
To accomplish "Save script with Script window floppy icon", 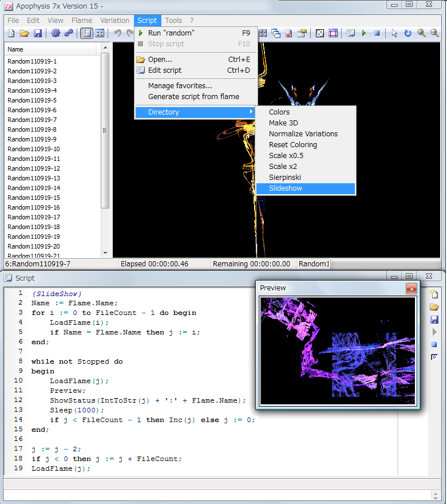I will click(434, 320).
